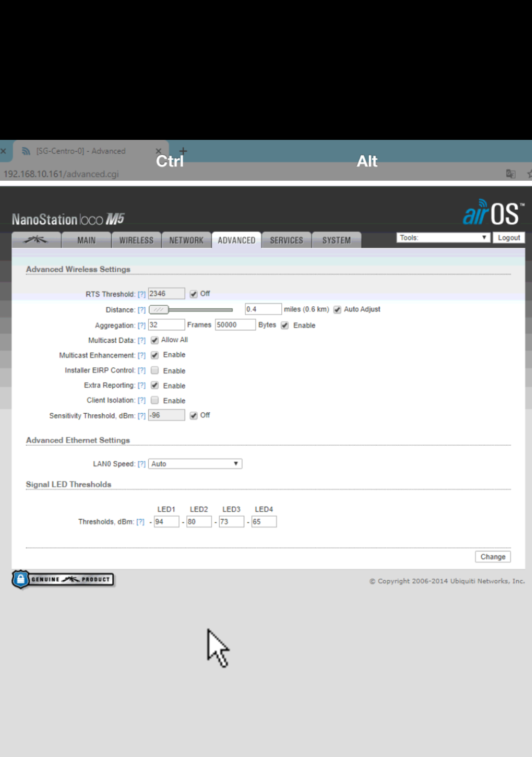The width and height of the screenshot is (532, 757).
Task: Click the Change button
Action: [493, 557]
